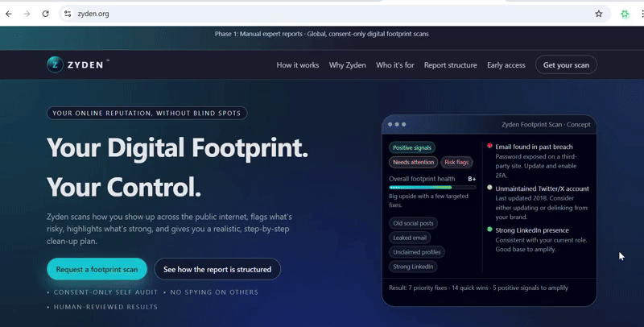Click the browser back arrow
The width and height of the screenshot is (644, 327).
click(x=9, y=14)
